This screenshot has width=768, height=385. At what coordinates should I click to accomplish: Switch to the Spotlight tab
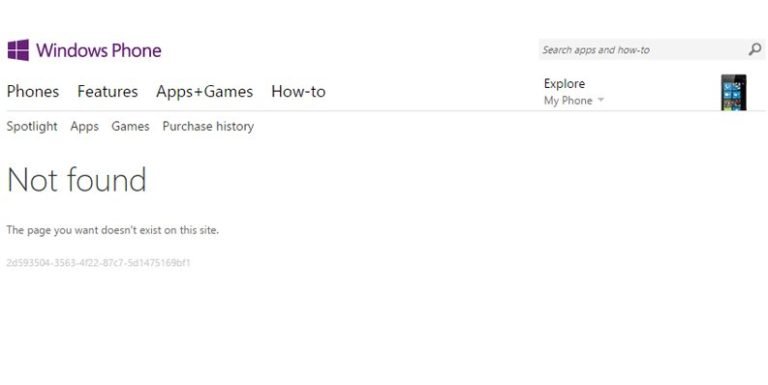32,126
